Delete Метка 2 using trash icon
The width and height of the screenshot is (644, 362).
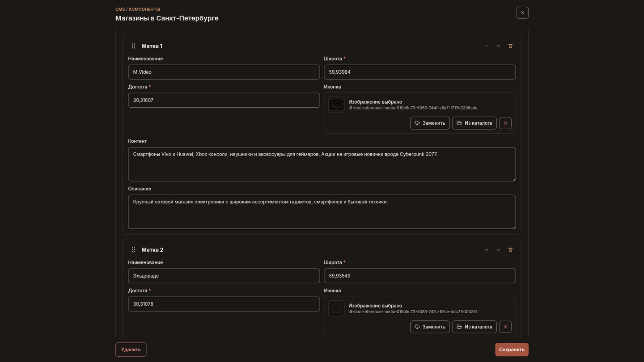pyautogui.click(x=510, y=250)
